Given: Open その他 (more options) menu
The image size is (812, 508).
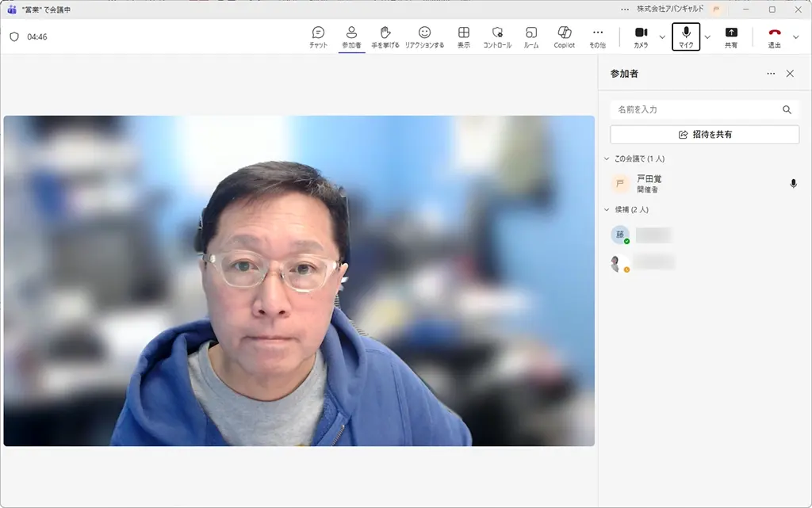Looking at the screenshot, I should click(597, 36).
